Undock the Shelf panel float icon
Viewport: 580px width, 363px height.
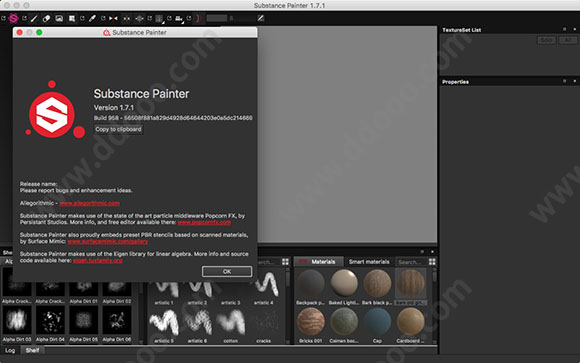(422, 252)
